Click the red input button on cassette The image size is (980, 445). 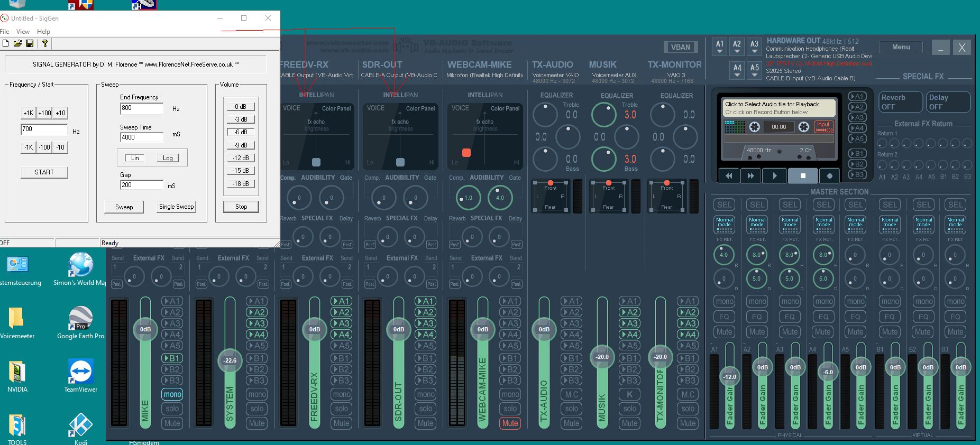tap(823, 127)
